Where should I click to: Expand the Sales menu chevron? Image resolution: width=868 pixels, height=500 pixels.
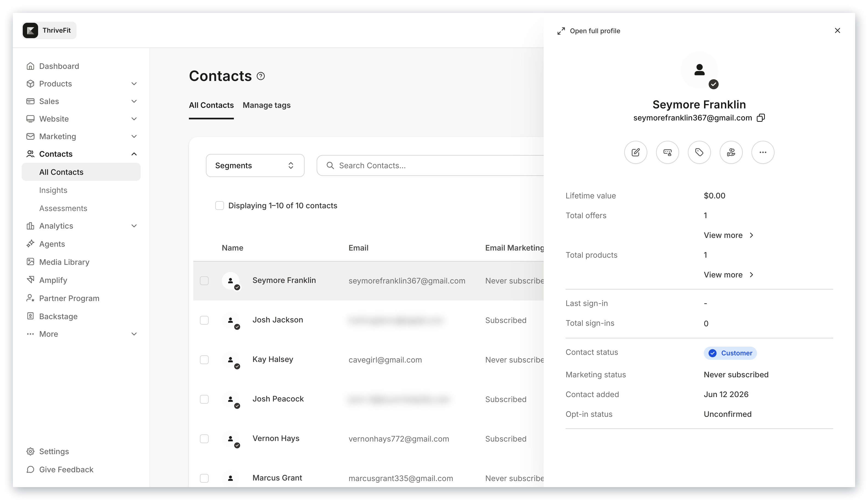click(x=134, y=101)
